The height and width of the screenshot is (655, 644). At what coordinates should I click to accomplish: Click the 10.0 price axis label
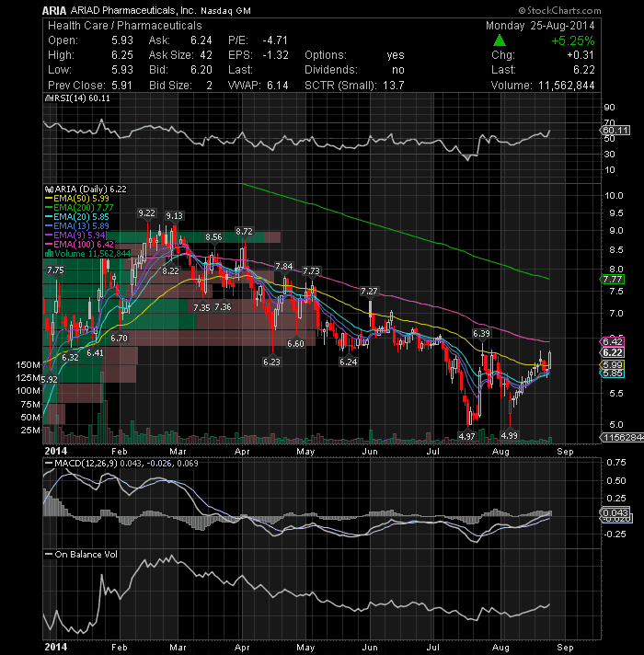pos(614,196)
